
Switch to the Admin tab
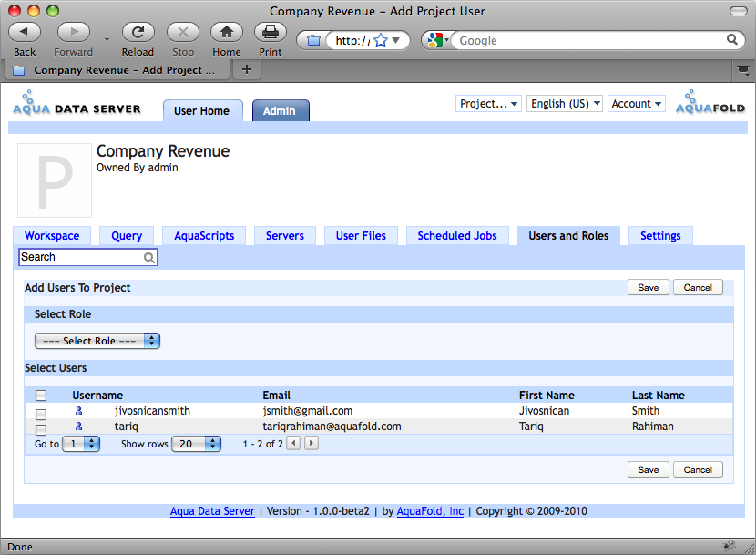(280, 111)
